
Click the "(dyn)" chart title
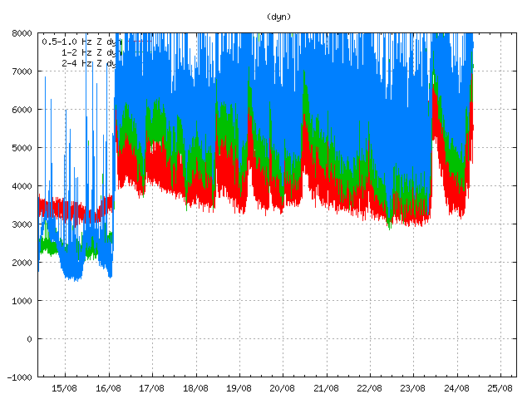[279, 16]
